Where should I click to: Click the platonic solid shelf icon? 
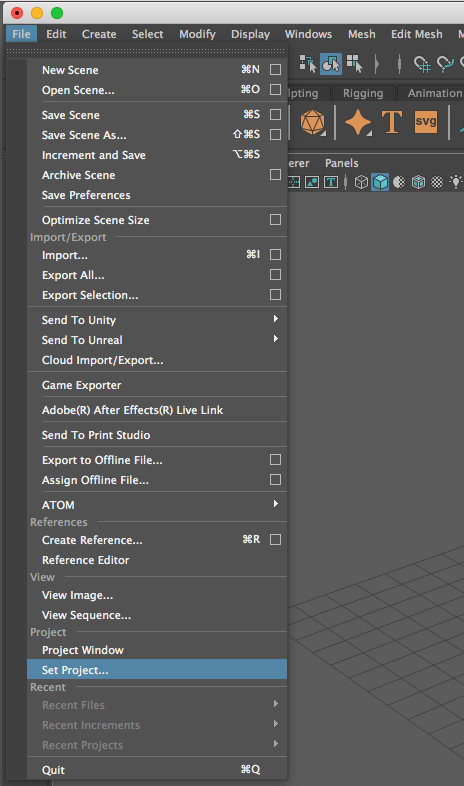pyautogui.click(x=313, y=122)
